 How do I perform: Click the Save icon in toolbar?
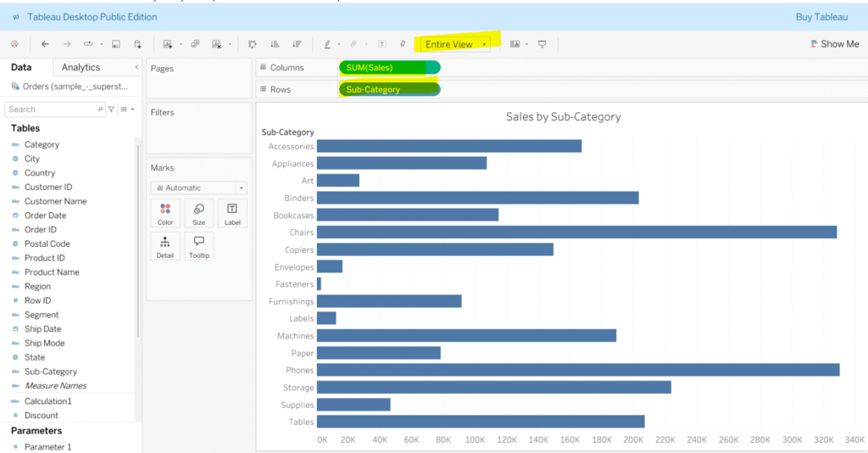[x=116, y=44]
